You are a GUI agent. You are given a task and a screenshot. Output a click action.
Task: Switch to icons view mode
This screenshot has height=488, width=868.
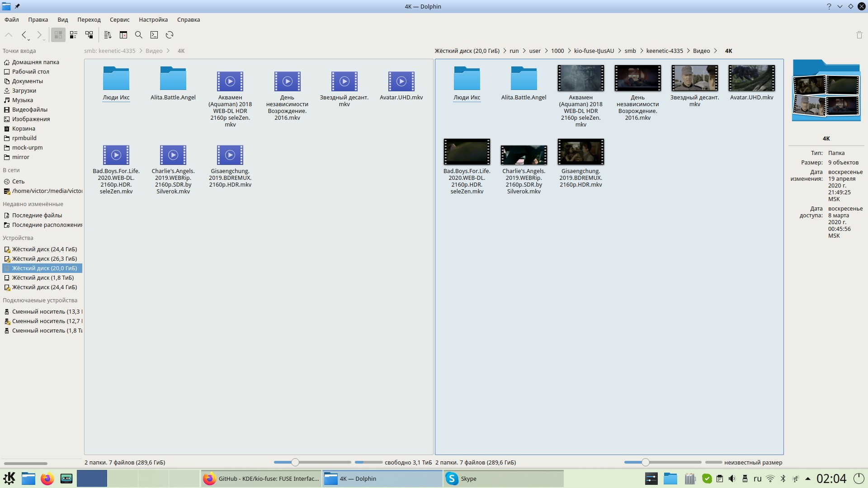(x=58, y=35)
